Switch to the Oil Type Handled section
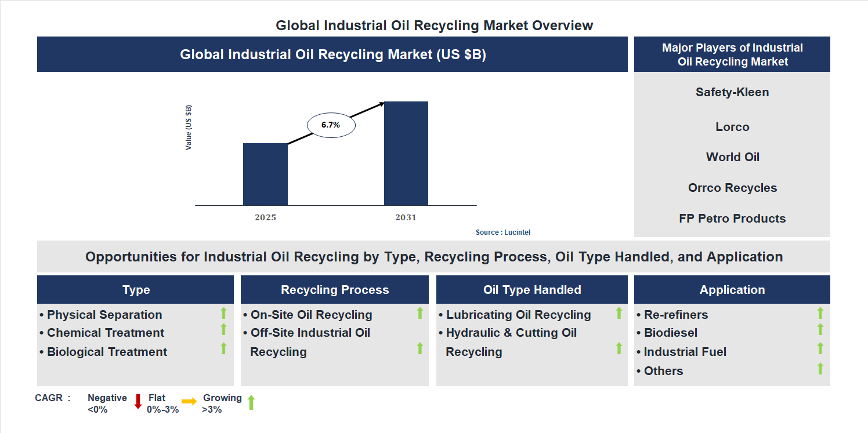Screen dimensions: 868x433 click(x=532, y=289)
